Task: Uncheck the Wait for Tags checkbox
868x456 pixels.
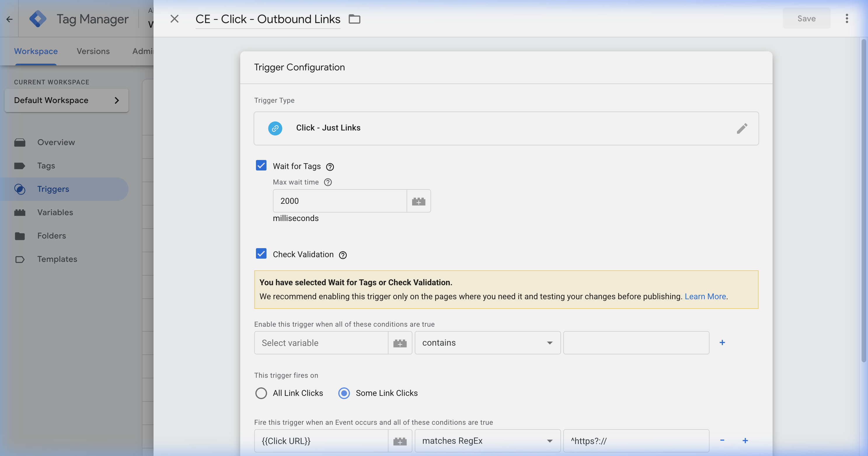Action: pos(261,166)
